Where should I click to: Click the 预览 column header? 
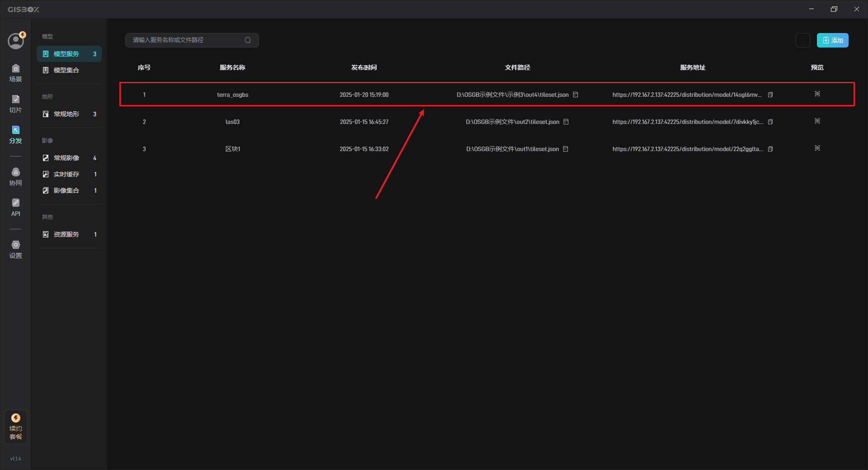tap(817, 67)
